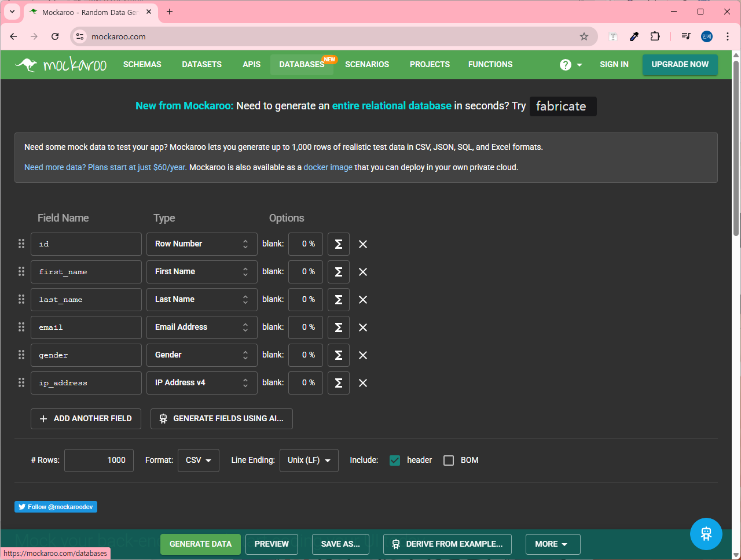
Task: Click the Follow @mockaroodev Twitter button
Action: [x=56, y=507]
